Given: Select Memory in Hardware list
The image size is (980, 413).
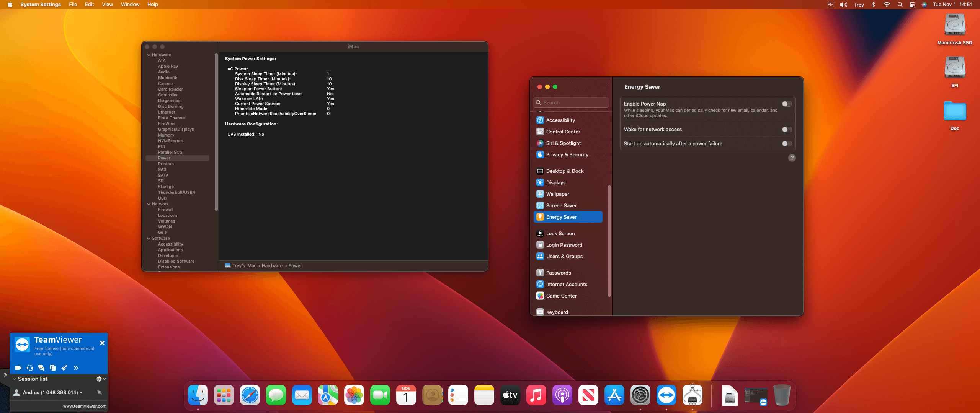Looking at the screenshot, I should (x=166, y=135).
